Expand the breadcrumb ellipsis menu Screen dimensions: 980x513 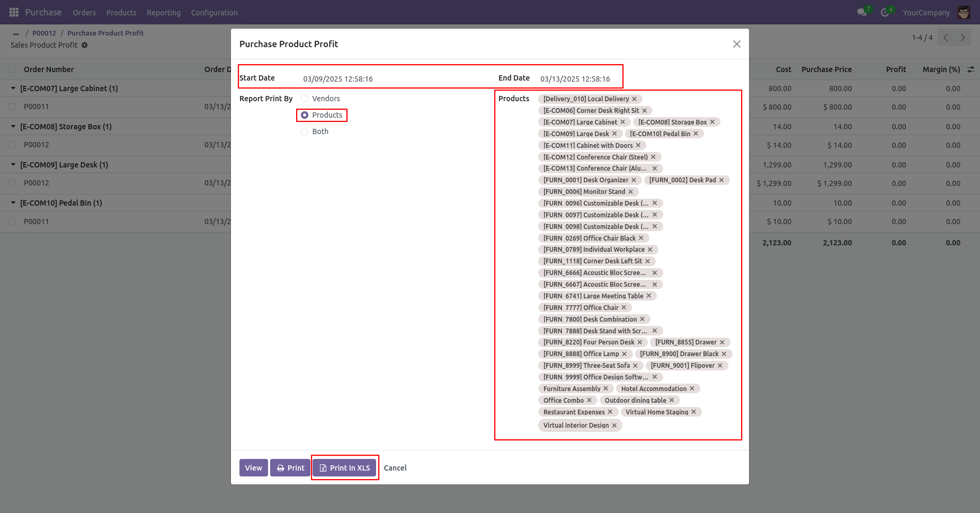click(x=16, y=33)
